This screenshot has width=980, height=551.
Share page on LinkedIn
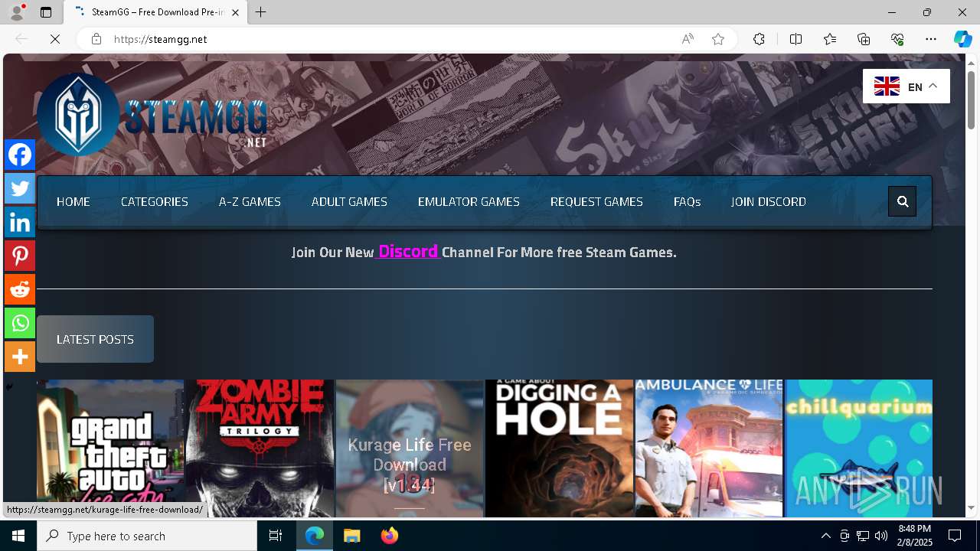(x=20, y=222)
